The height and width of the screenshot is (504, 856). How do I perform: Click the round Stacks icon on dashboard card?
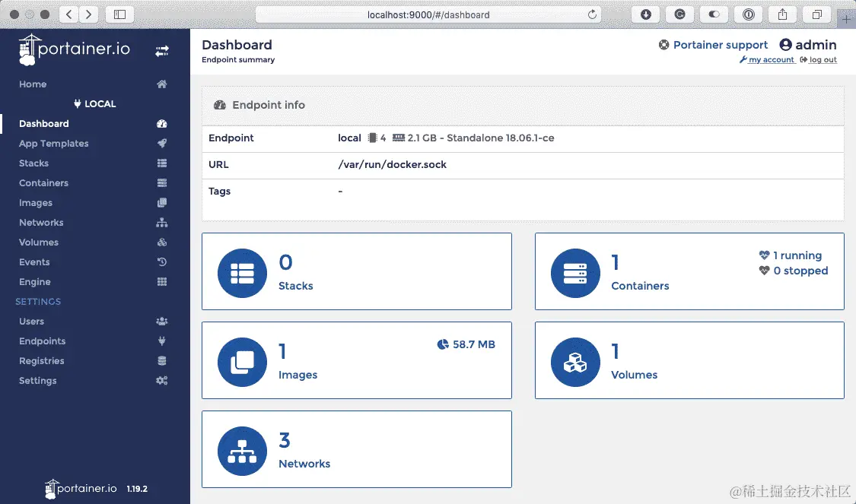242,273
